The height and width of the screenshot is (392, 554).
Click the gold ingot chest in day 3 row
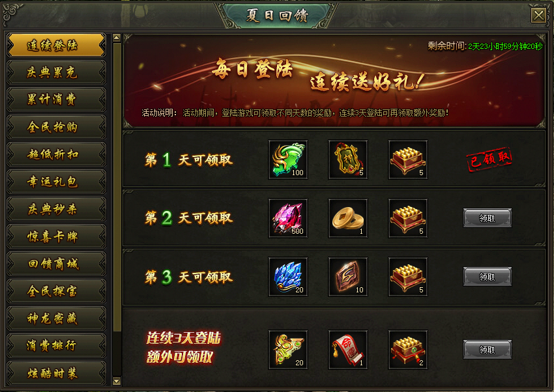point(408,277)
